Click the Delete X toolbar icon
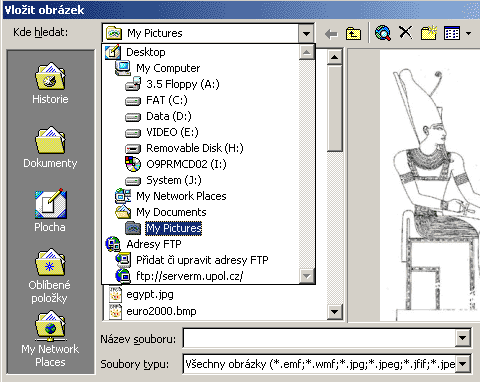This screenshot has height=382, width=480. pyautogui.click(x=405, y=33)
